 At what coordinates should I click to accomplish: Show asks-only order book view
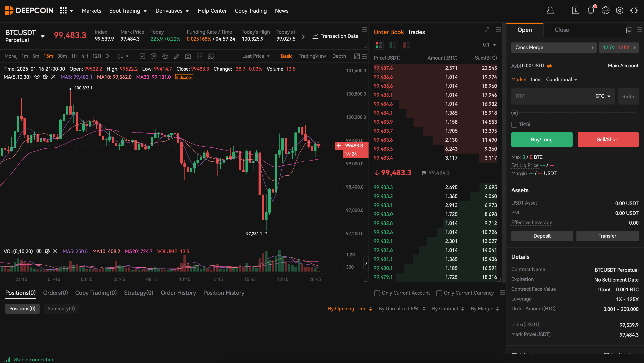406,45
